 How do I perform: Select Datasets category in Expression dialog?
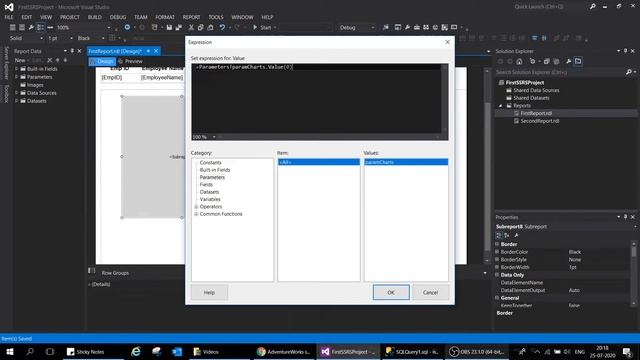pos(209,192)
